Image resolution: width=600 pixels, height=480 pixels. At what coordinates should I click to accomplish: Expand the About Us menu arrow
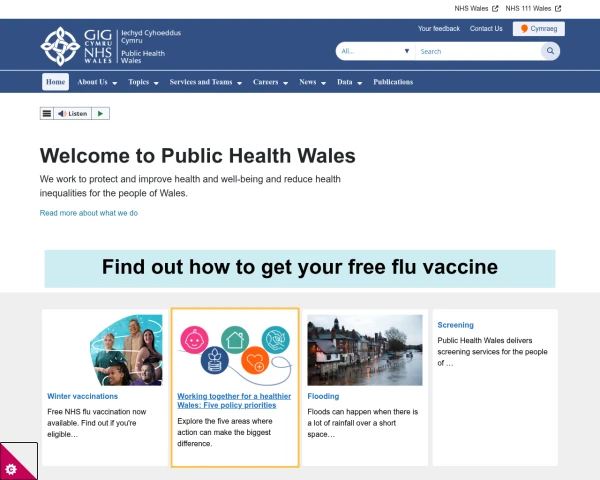[115, 83]
